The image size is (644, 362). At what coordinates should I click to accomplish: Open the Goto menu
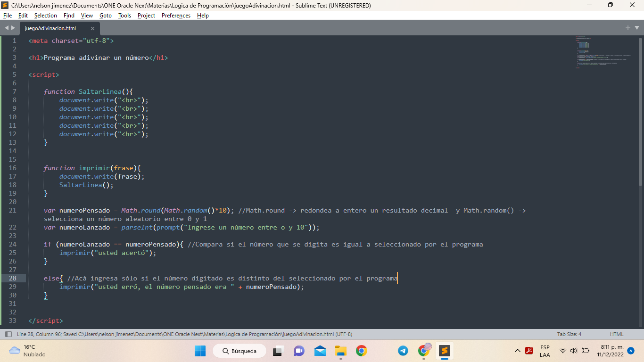[106, 16]
